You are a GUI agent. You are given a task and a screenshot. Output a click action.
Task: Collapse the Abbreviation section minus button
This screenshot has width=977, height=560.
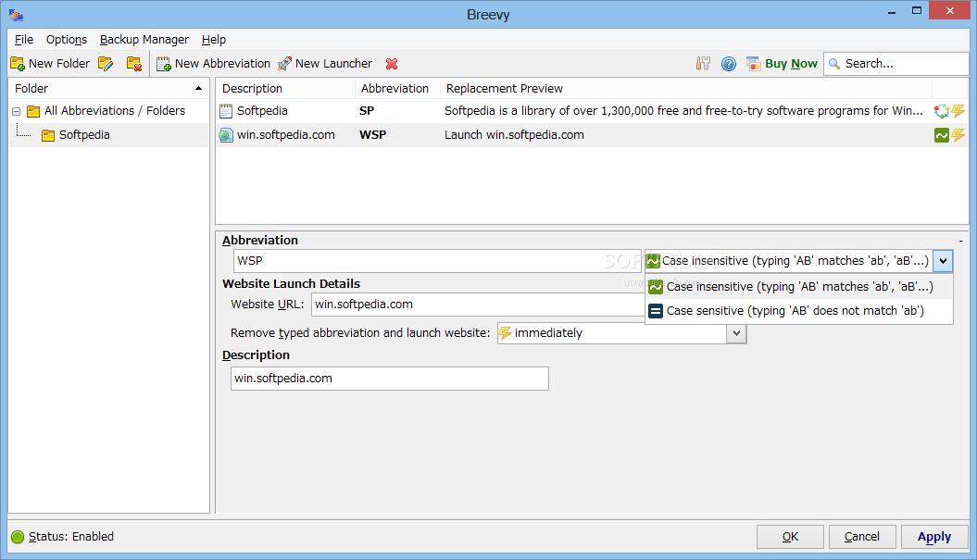tap(961, 241)
